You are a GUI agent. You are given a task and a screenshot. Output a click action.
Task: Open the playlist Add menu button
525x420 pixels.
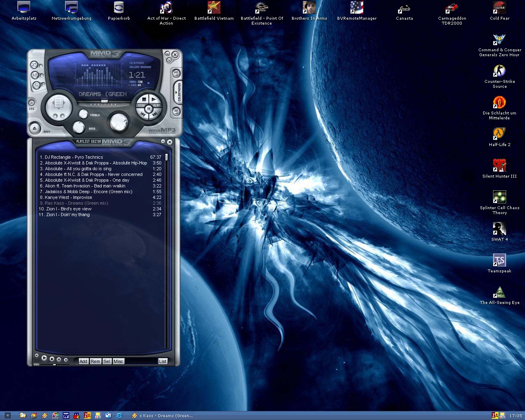[x=83, y=361]
